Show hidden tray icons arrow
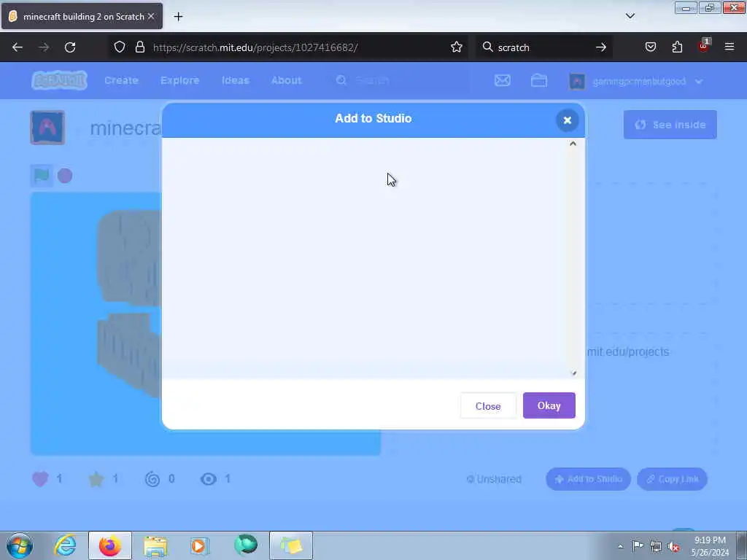Image resolution: width=747 pixels, height=560 pixels. pos(620,547)
